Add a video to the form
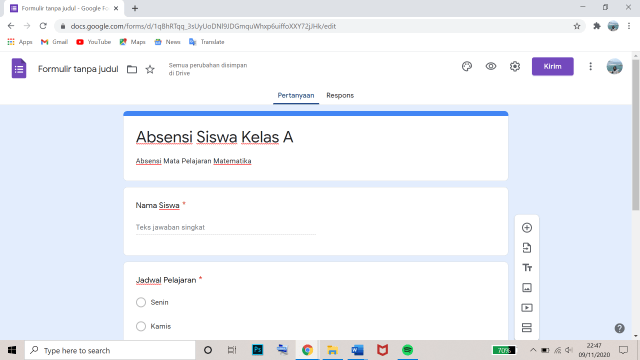 coord(527,308)
